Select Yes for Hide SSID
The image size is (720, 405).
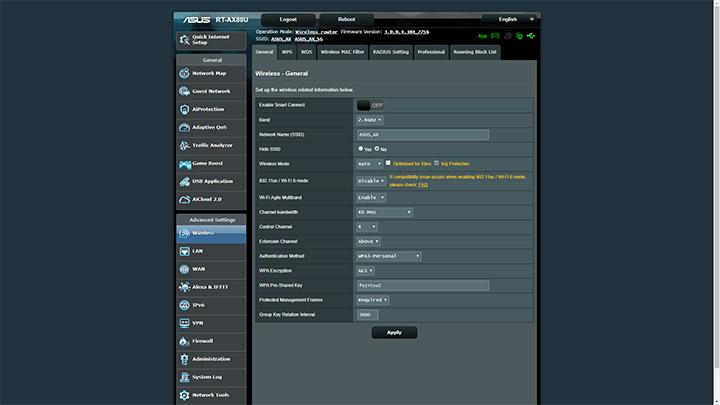pos(361,148)
